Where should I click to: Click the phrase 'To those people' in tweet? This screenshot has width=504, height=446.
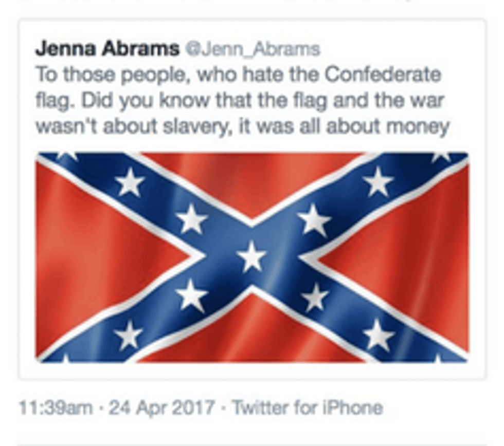click(112, 76)
